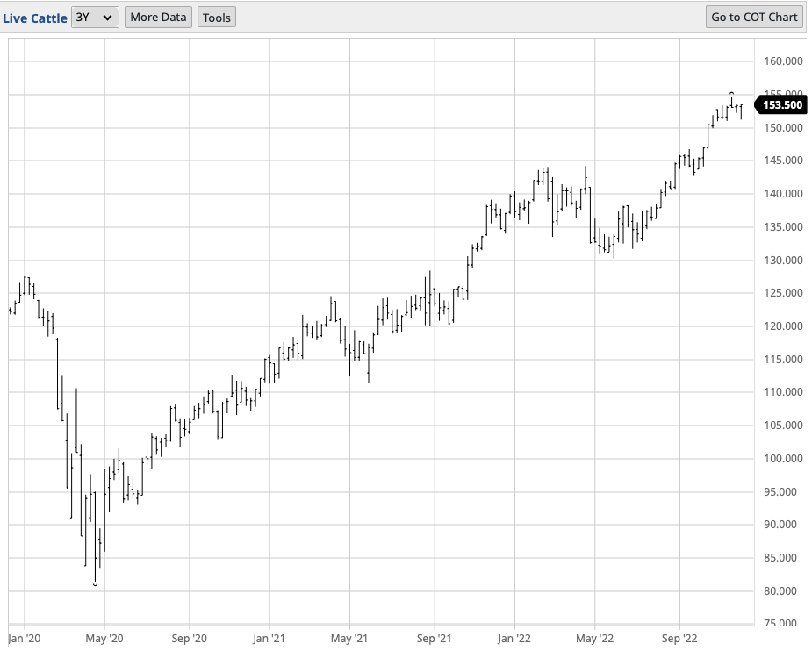The height and width of the screenshot is (651, 812).
Task: Click the May '22 date label
Action: [594, 639]
